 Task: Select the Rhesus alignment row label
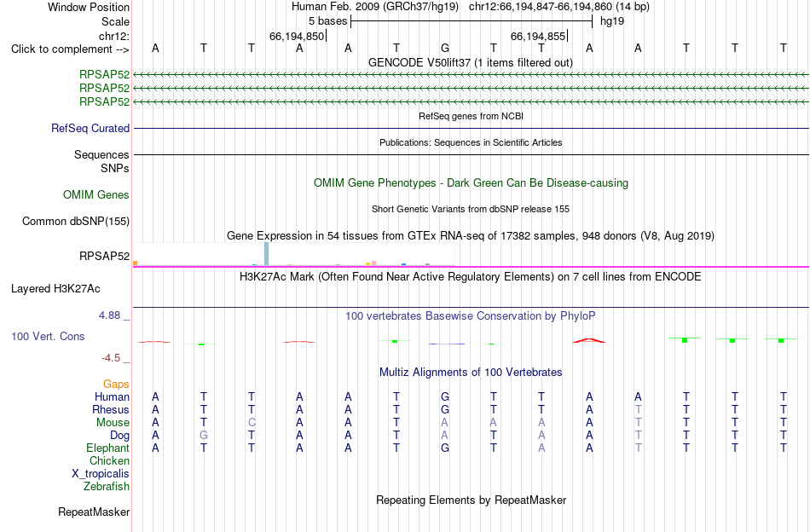pos(111,409)
